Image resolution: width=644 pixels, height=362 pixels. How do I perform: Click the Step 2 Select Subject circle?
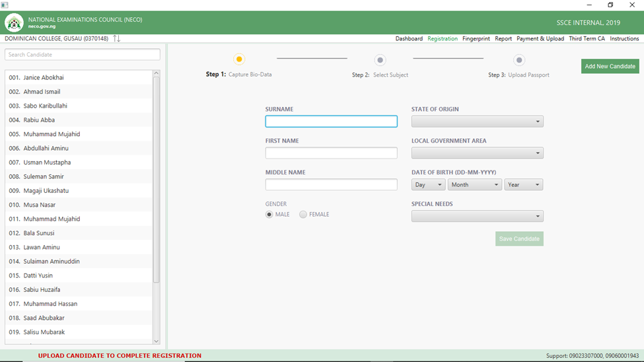coord(380,60)
